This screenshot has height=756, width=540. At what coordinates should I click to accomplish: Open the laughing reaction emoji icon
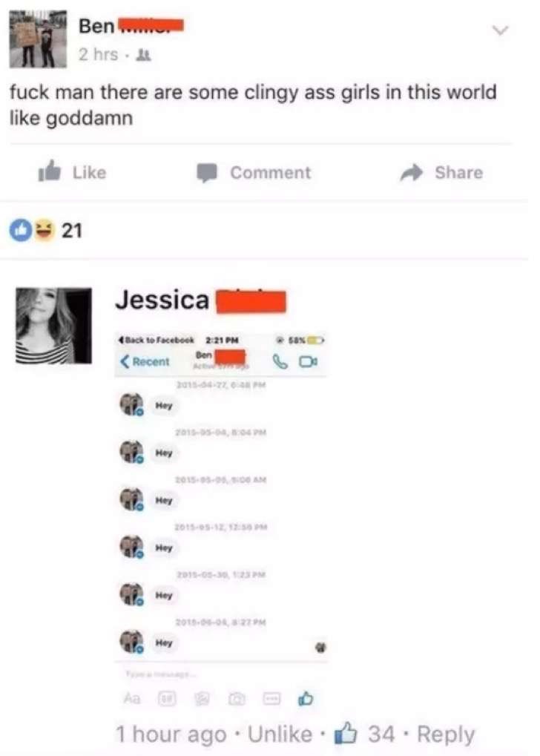(45, 229)
